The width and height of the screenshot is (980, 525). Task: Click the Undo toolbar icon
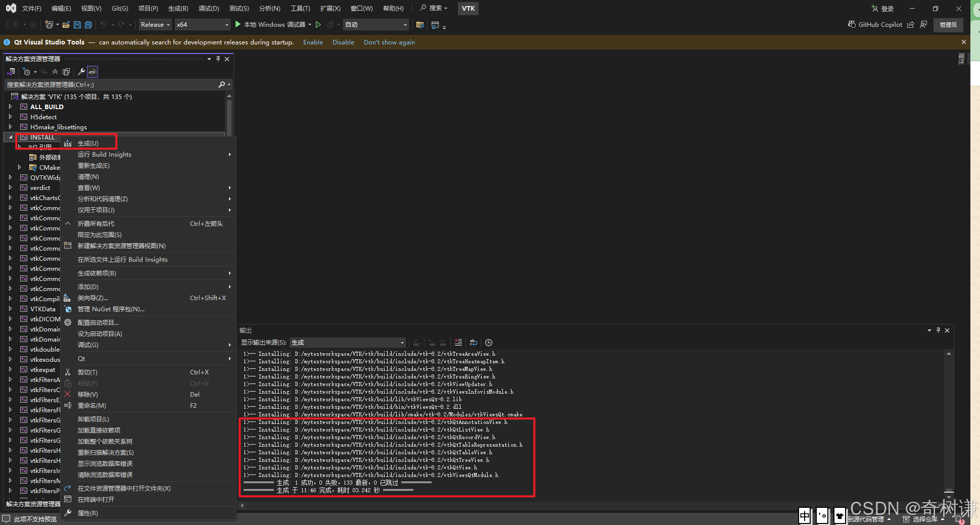tap(103, 24)
